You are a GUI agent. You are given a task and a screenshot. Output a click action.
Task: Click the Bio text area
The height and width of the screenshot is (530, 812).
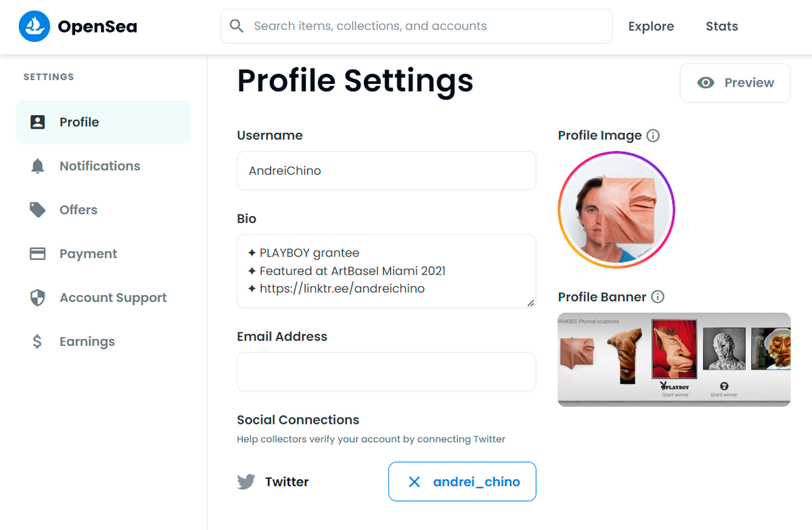386,271
